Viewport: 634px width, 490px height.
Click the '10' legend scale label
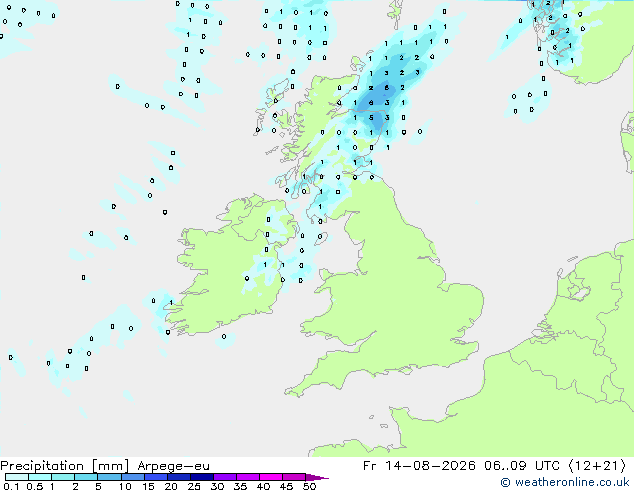[x=125, y=486]
